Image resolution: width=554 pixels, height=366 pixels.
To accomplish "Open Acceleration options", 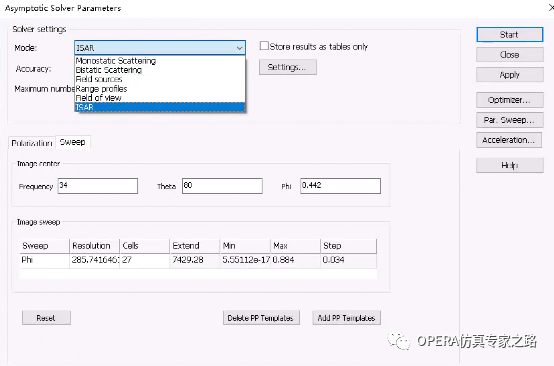I will tap(509, 140).
